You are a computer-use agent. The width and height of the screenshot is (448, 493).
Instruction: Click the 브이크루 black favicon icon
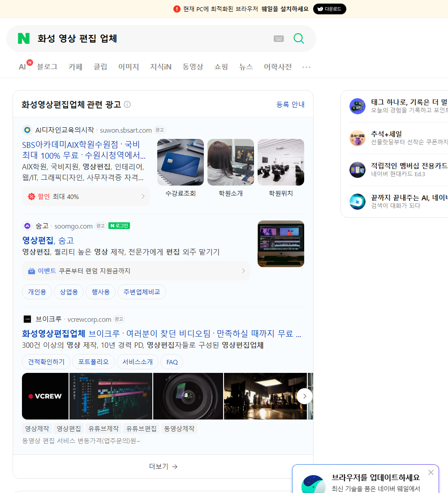27,319
